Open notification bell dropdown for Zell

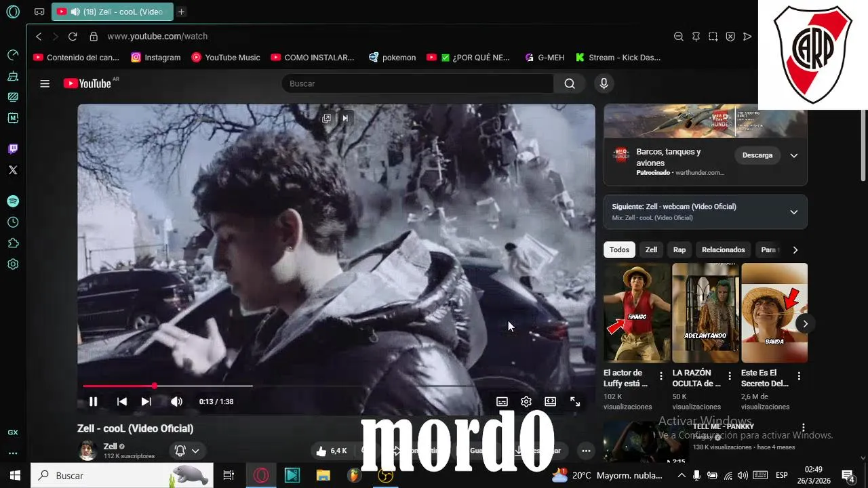tap(186, 451)
